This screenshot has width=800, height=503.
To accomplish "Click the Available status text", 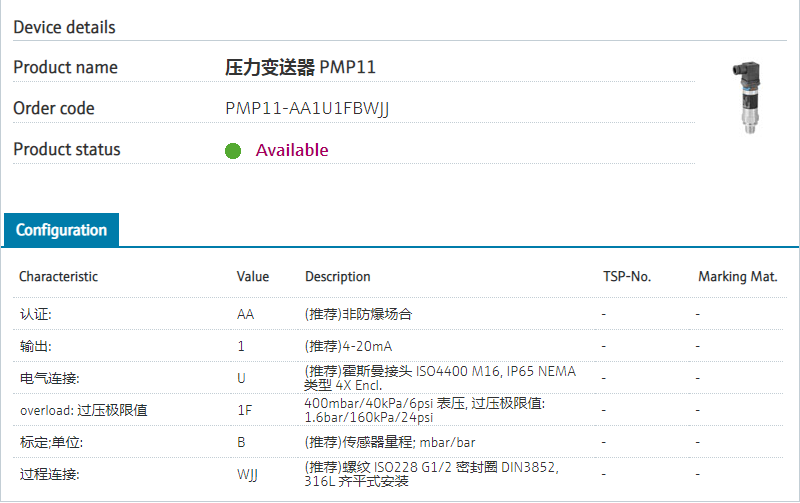I will 291,150.
